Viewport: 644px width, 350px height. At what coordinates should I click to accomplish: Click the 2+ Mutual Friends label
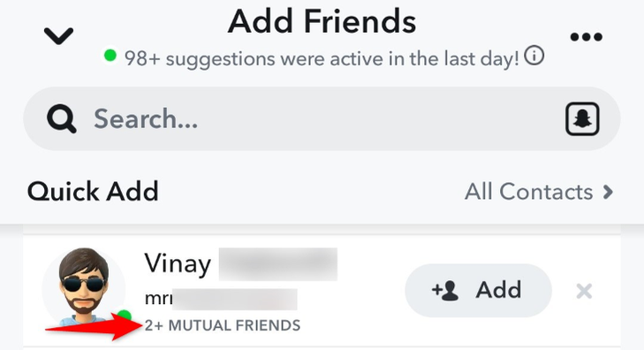click(223, 326)
